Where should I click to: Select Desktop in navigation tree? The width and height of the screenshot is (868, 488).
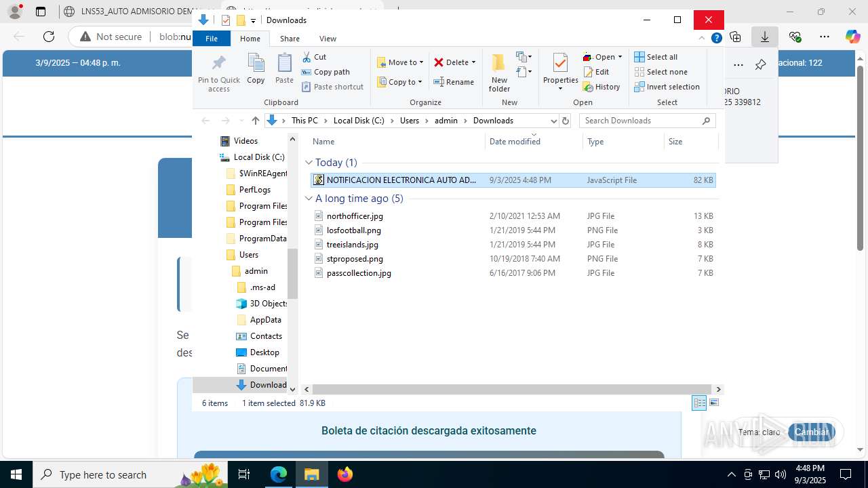coord(258,352)
